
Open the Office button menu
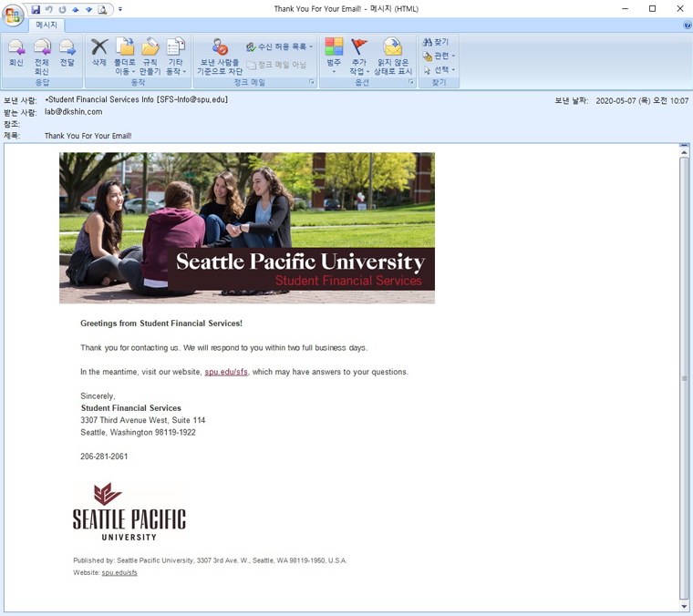tap(13, 15)
